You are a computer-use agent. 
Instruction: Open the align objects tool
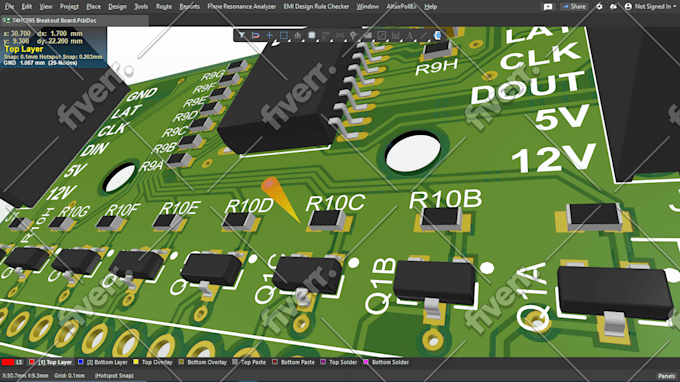[298, 36]
